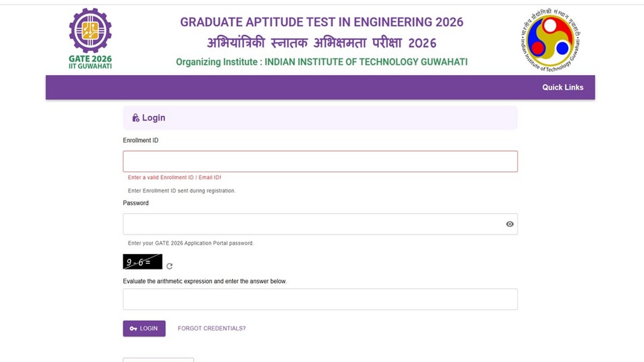Click the captcha image showing 9 - 6 =
644x362 pixels.
click(x=142, y=262)
